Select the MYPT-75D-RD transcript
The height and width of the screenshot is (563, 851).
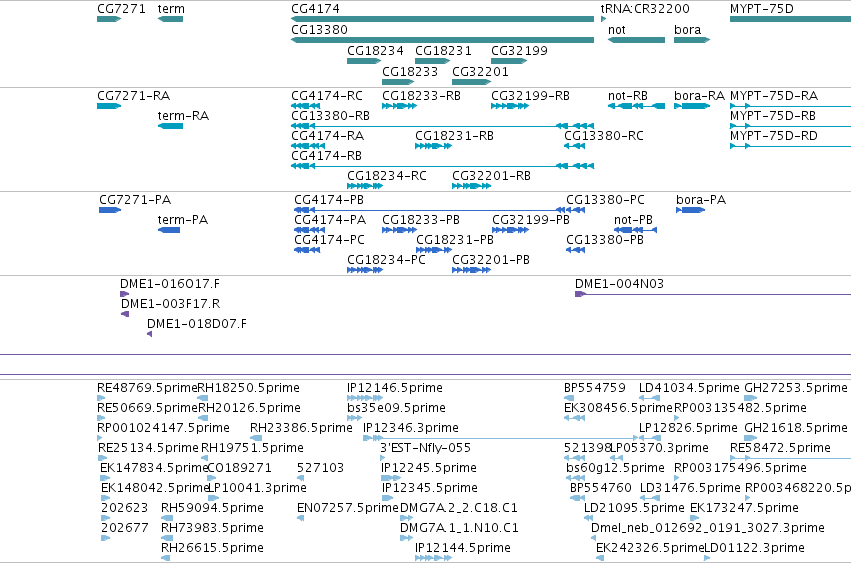790,146
